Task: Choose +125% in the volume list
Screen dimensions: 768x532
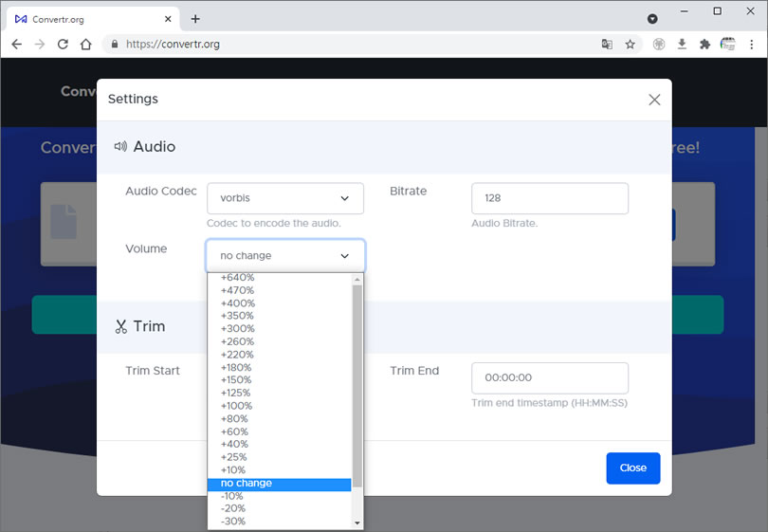Action: [279, 393]
